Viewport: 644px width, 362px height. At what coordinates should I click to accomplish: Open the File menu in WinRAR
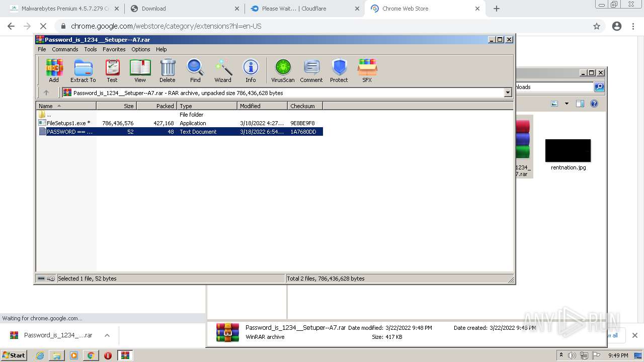coord(42,49)
